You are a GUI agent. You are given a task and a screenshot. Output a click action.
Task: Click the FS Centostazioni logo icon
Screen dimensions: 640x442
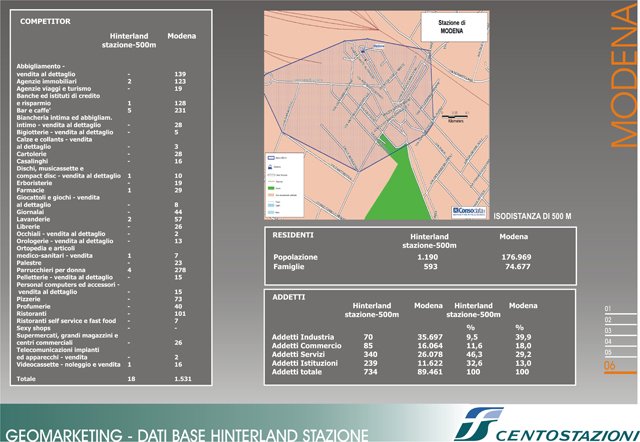pos(479,424)
